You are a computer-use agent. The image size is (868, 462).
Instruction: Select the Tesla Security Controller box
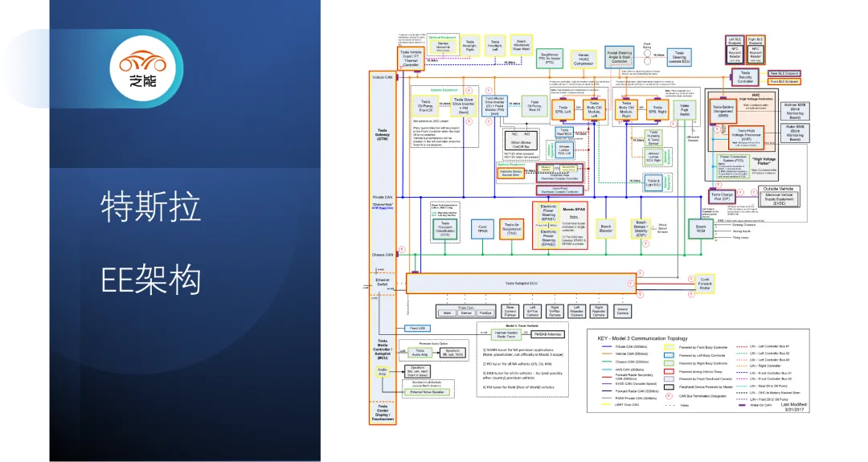(746, 77)
